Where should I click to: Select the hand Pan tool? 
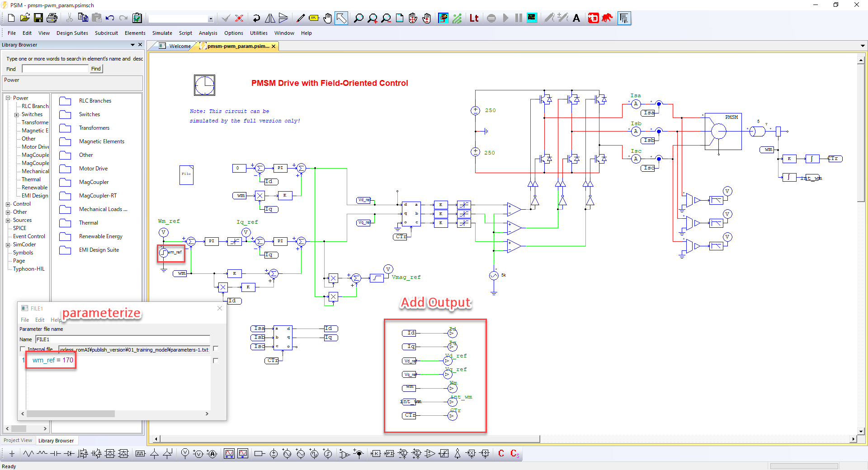click(328, 18)
